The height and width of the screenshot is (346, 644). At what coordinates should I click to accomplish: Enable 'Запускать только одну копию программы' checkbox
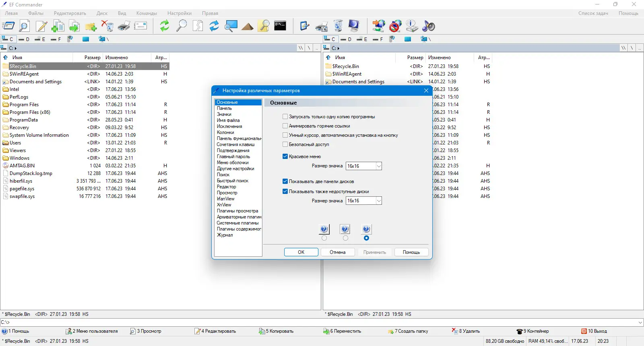(285, 117)
